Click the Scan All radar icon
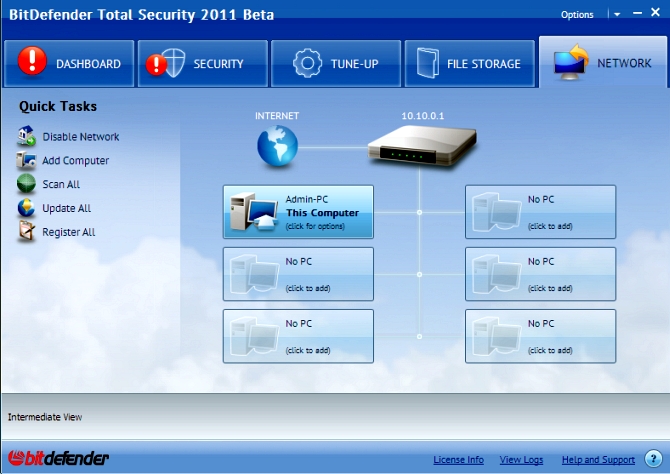This screenshot has height=474, width=670. click(26, 184)
